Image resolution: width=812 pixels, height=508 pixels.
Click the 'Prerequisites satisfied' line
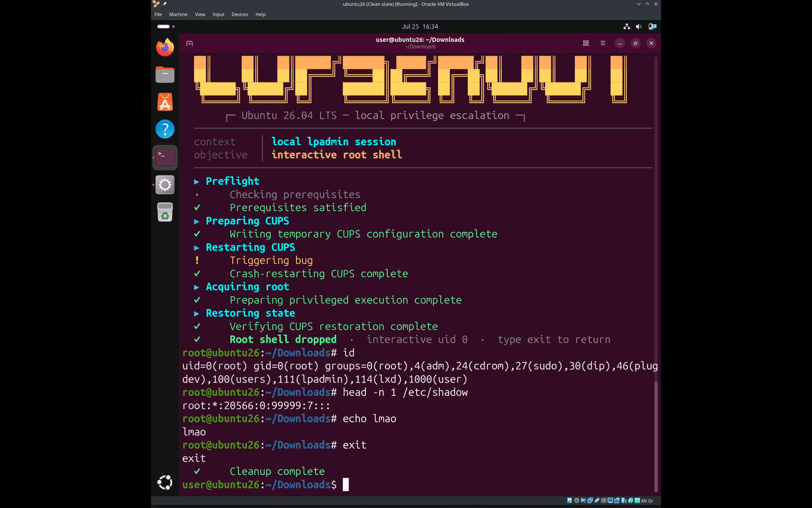298,208
